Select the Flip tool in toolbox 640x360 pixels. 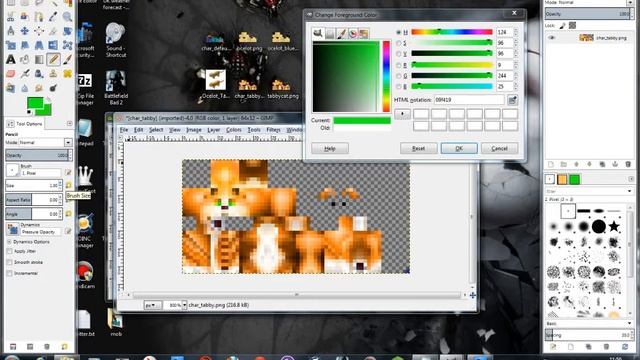pos(53,45)
